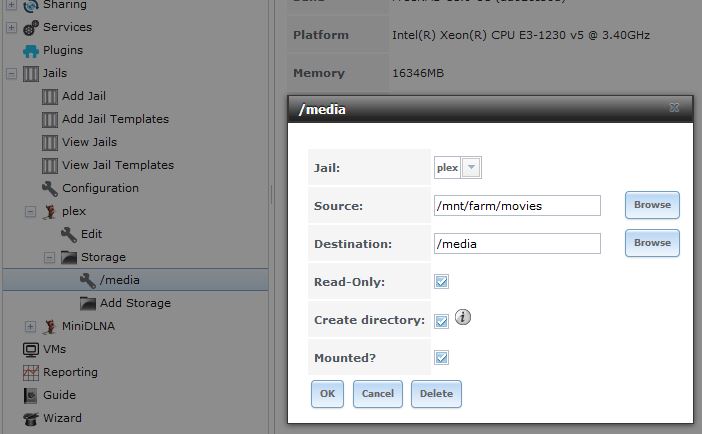
Task: Open the Jail dropdown
Action: 472,168
